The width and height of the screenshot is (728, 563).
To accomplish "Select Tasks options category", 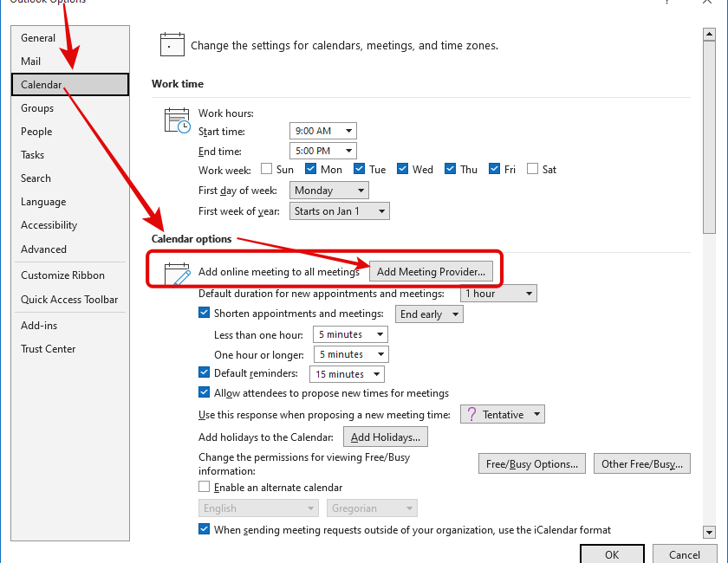I will (x=70, y=154).
